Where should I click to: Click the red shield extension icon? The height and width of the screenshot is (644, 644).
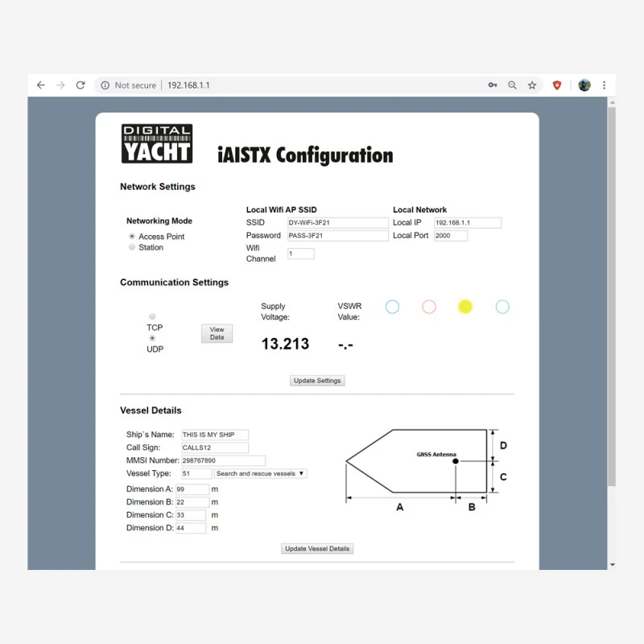(x=558, y=85)
